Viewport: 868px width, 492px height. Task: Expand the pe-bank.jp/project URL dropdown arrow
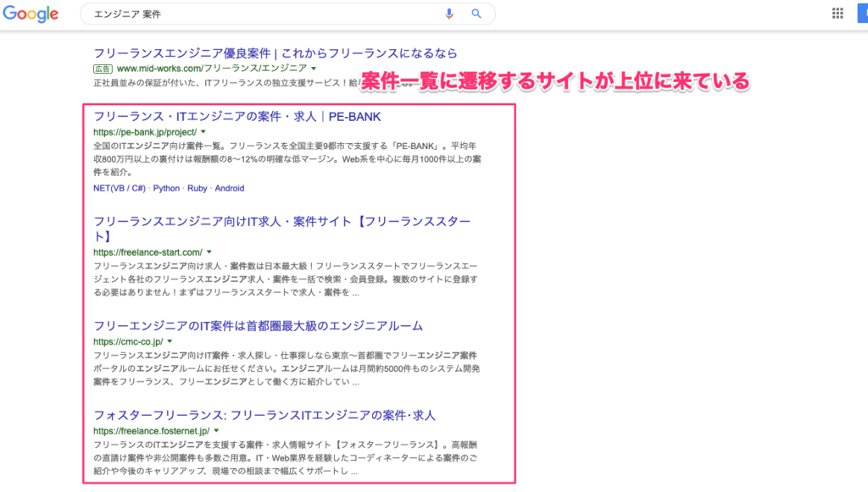click(203, 132)
